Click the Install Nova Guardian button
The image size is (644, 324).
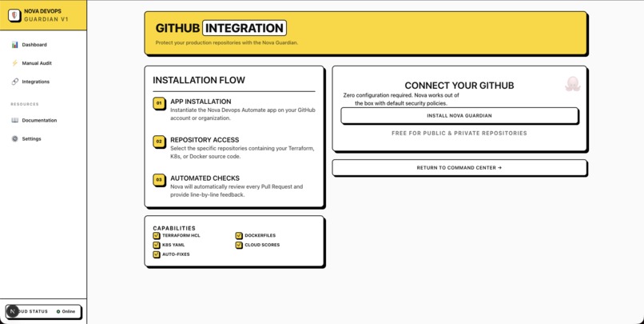click(459, 115)
